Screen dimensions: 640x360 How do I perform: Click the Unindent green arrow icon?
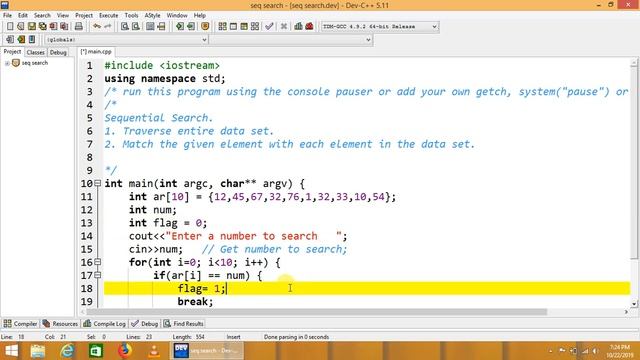(x=191, y=27)
